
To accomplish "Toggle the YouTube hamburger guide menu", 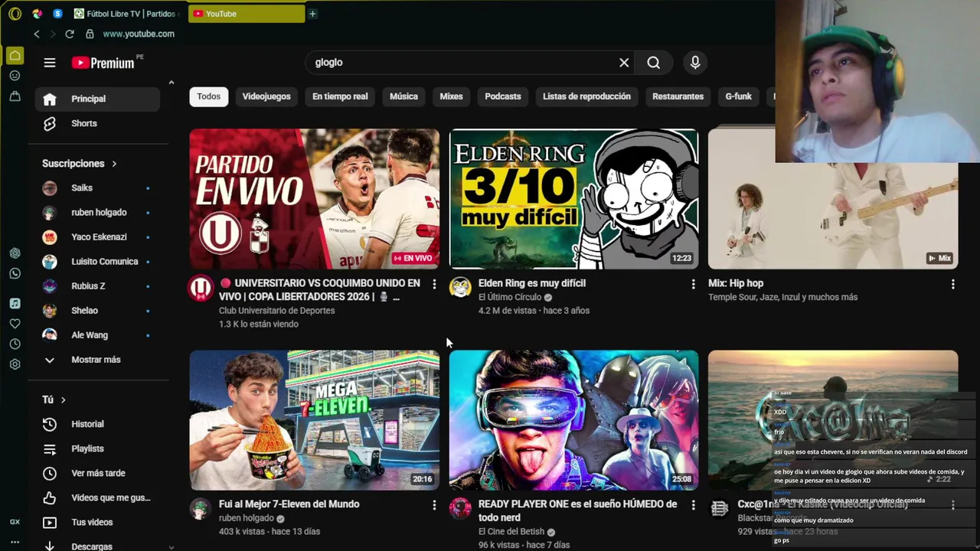I will coord(50,63).
